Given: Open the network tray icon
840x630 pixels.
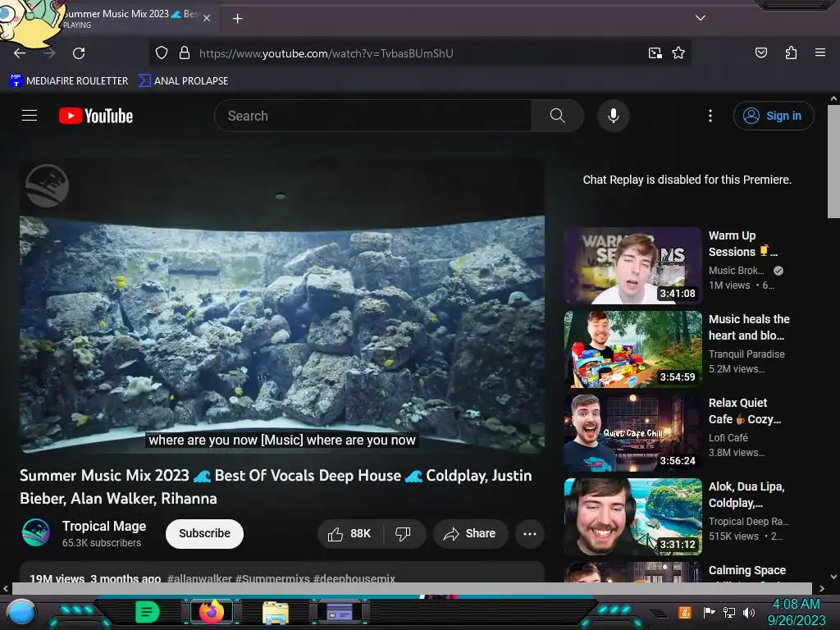Looking at the screenshot, I should pos(728,612).
